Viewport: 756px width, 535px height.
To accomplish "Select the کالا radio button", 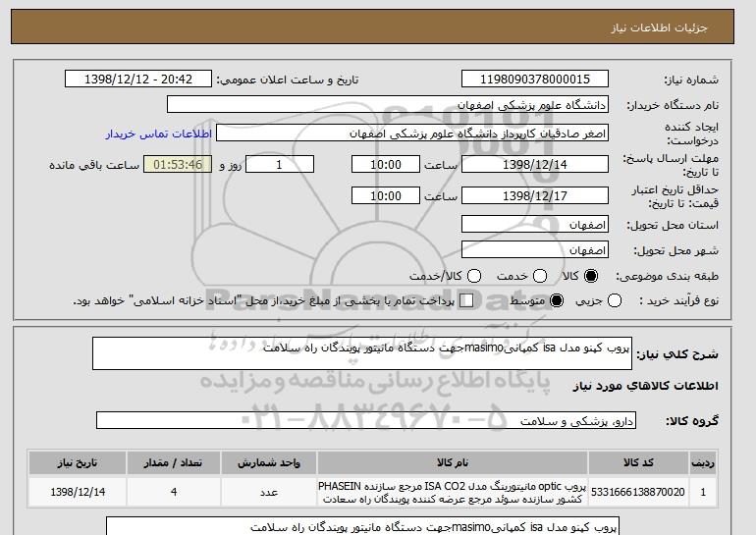I will click(591, 276).
